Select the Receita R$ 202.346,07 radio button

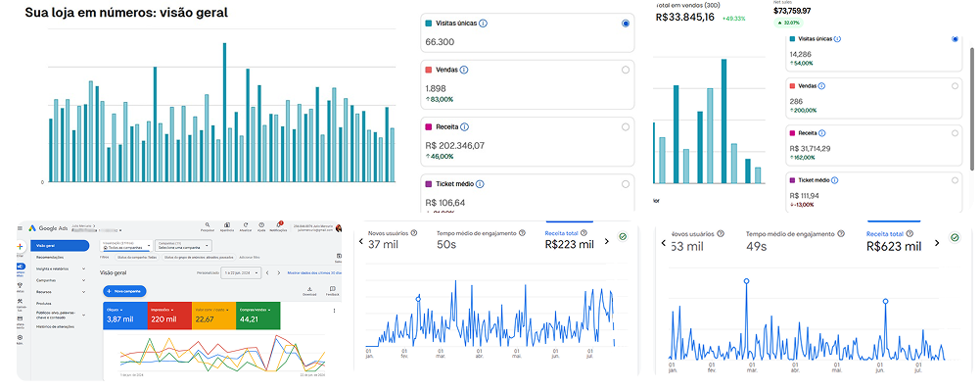(626, 127)
